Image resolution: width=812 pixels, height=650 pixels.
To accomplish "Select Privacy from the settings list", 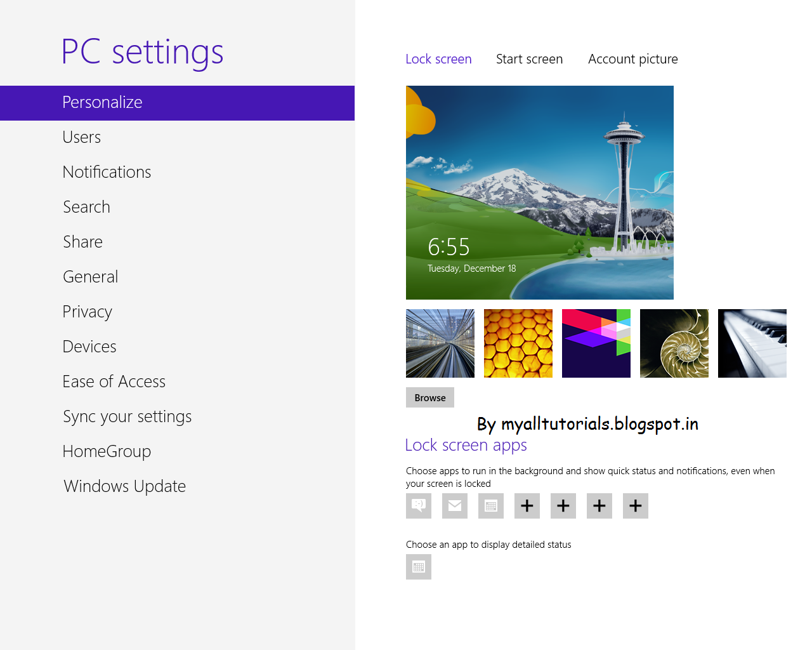I will 87,311.
